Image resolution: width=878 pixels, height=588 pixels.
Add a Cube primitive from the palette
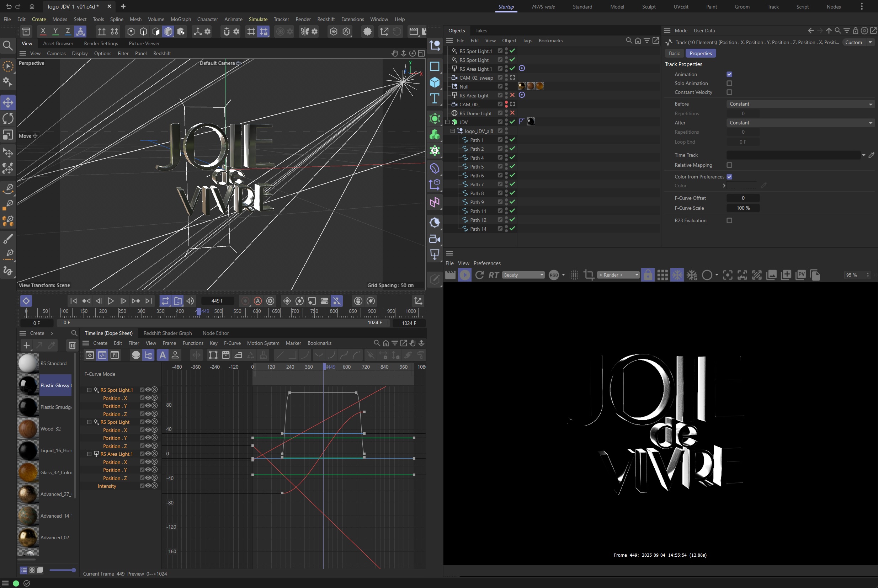435,82
